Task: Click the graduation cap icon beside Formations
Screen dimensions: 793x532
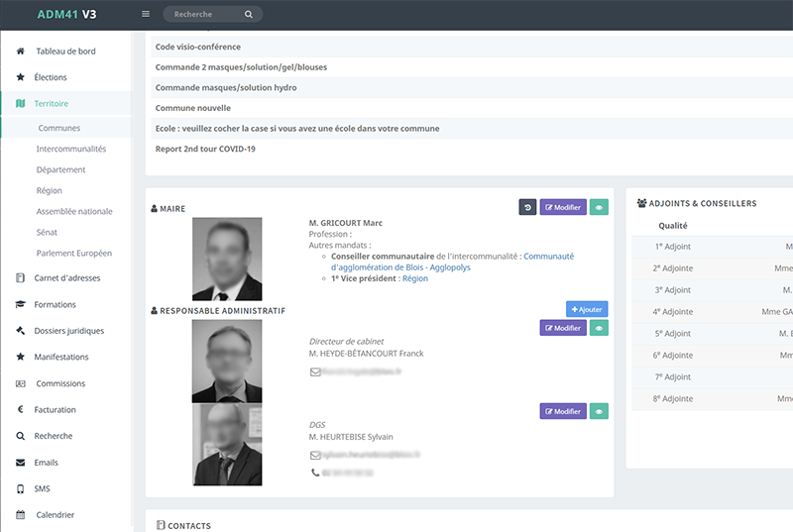Action: (x=20, y=304)
